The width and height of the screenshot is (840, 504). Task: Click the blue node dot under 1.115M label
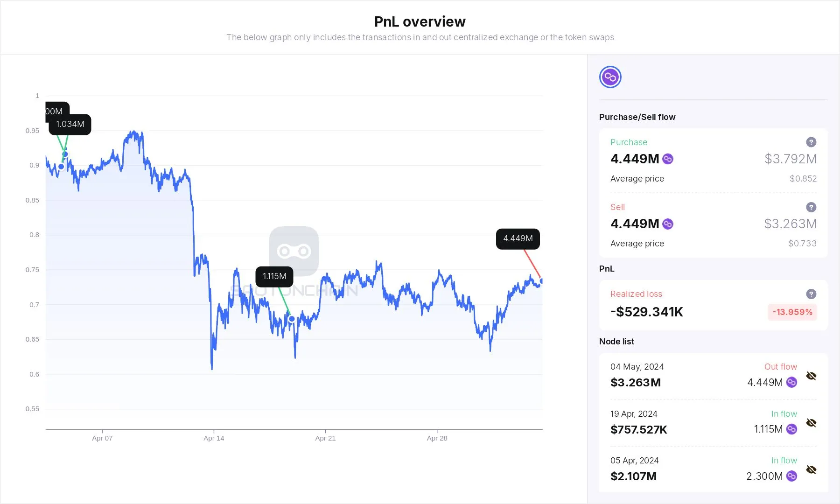292,319
